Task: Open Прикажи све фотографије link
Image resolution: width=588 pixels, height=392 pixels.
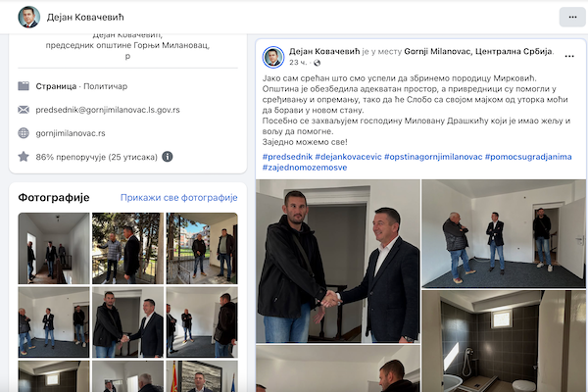Action: pos(179,198)
